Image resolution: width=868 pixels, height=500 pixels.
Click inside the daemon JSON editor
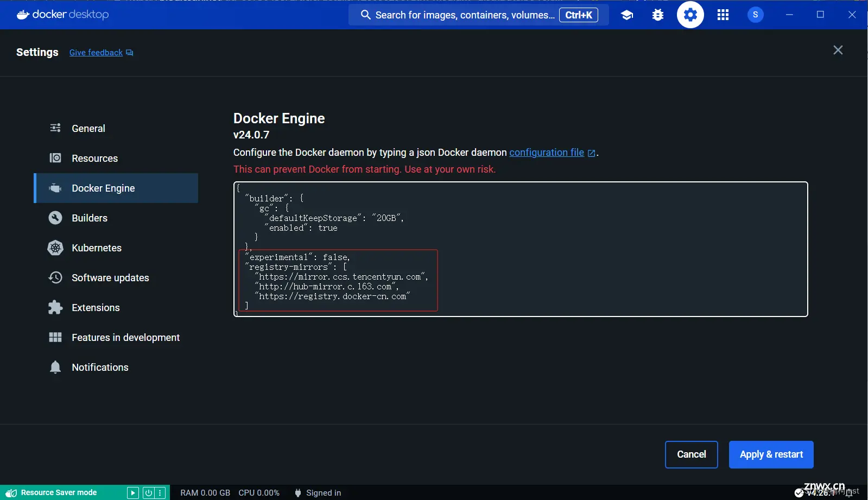pyautogui.click(x=521, y=249)
